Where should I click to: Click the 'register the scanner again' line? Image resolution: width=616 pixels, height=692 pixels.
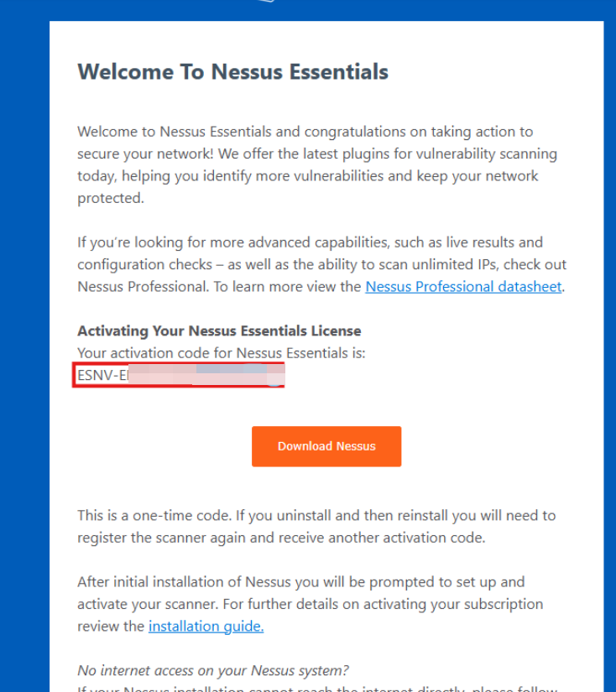tap(280, 538)
